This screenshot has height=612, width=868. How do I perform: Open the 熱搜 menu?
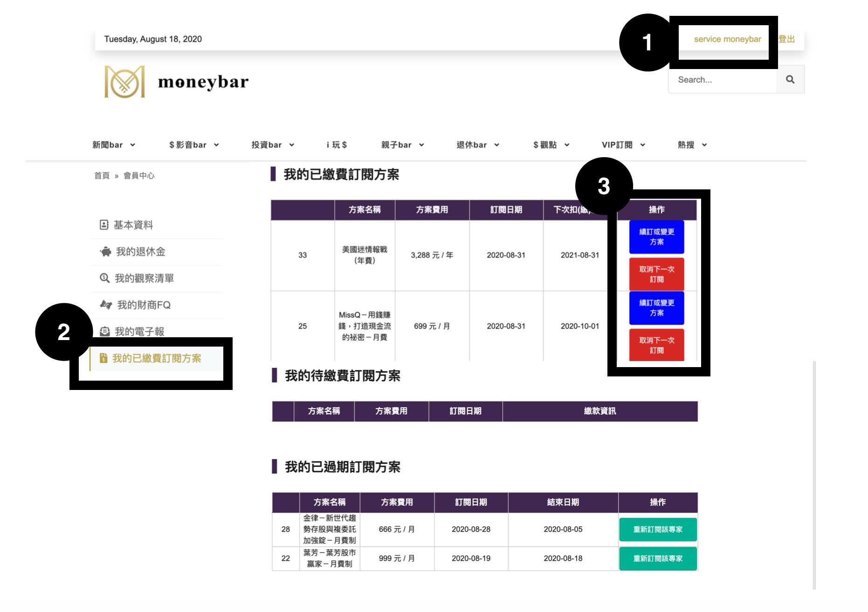(x=692, y=145)
